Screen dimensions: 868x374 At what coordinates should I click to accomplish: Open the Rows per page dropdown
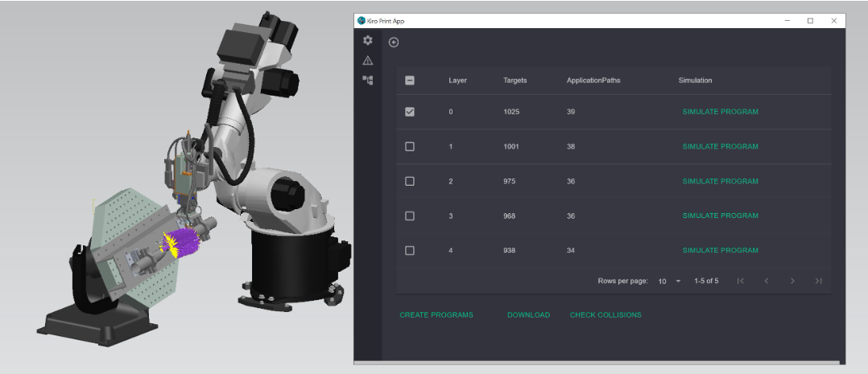pos(669,281)
